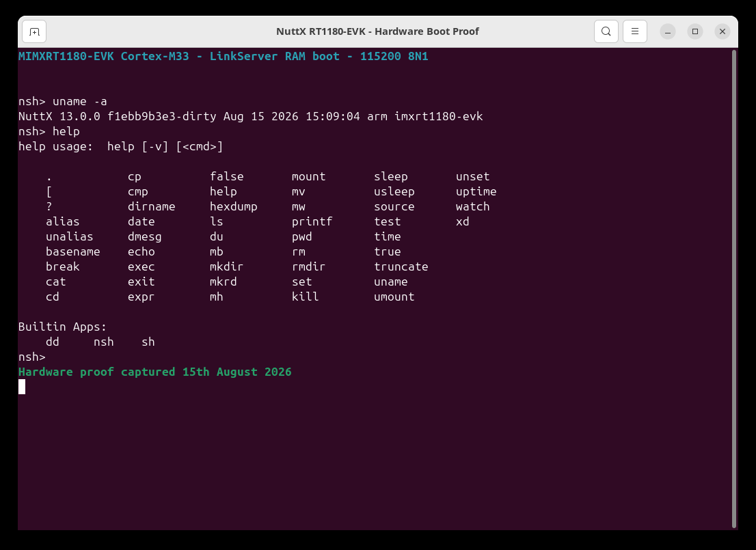Click the 'source' command name

(394, 206)
